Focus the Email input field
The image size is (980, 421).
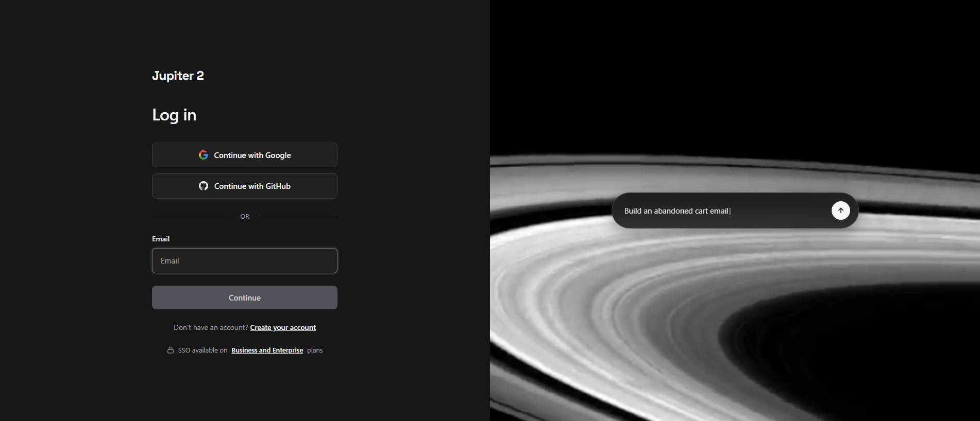point(245,260)
